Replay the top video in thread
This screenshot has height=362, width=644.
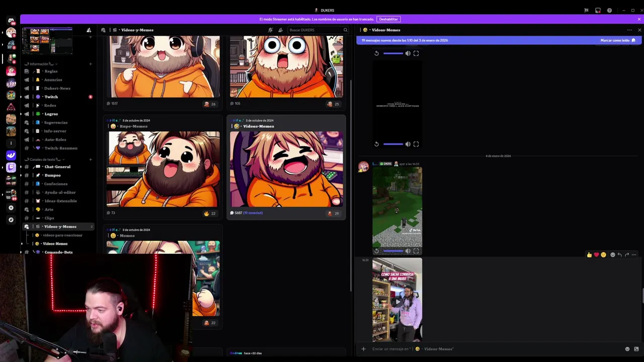pyautogui.click(x=376, y=53)
